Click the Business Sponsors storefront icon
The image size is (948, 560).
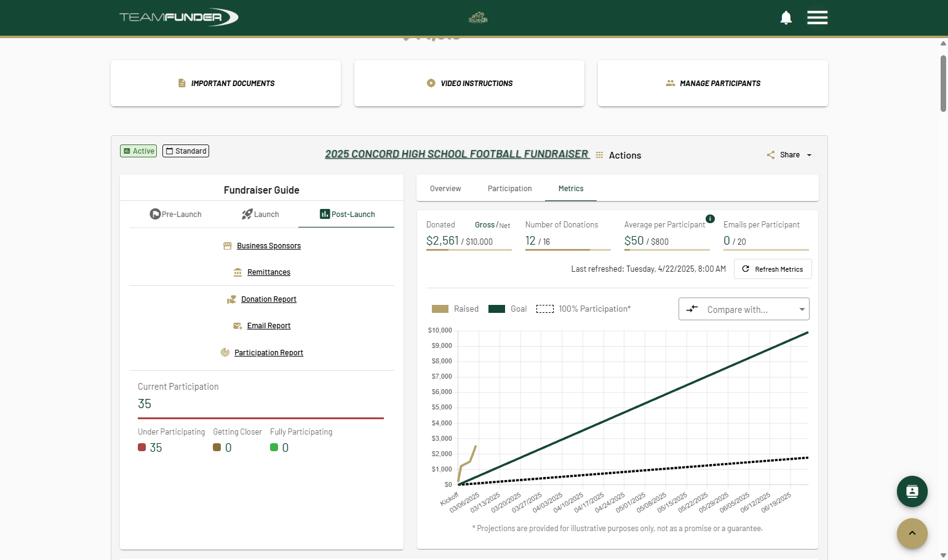click(x=228, y=246)
